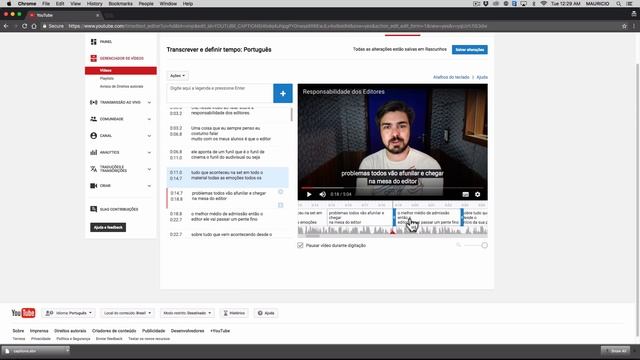Expand the Transmissão ao vivo section
Viewport: 640px width, 360px height.
click(149, 102)
